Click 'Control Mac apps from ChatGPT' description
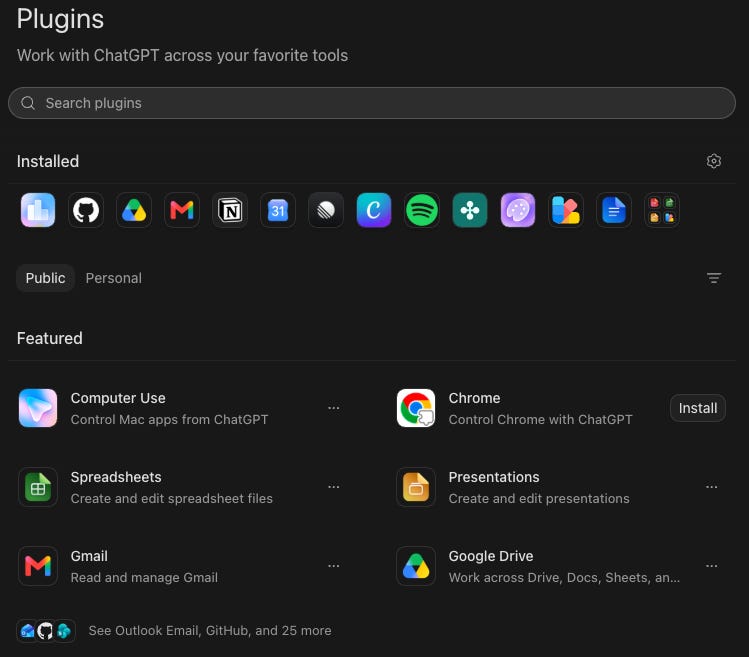This screenshot has height=657, width=749. pos(170,420)
